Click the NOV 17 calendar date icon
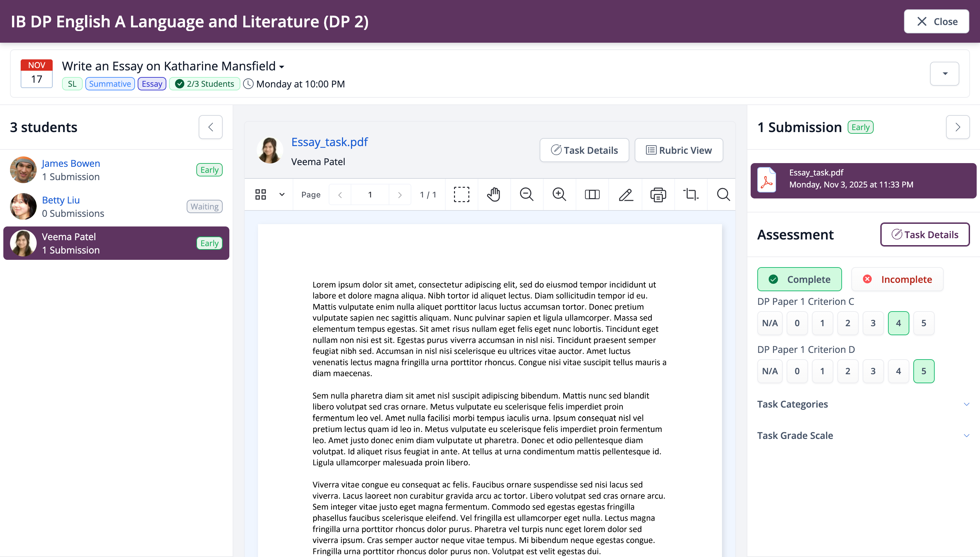980x557 pixels. (37, 73)
